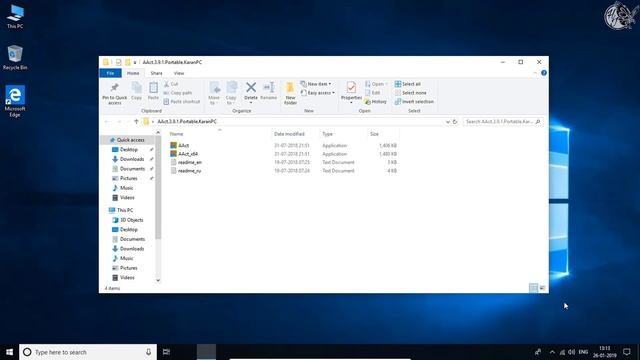Open the New item dropdown
The height and width of the screenshot is (360, 640).
pos(316,84)
